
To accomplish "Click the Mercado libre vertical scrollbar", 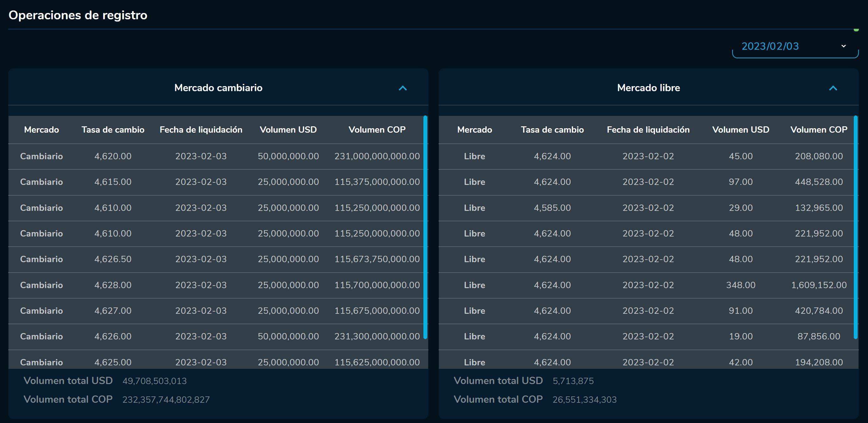I will pos(855,226).
